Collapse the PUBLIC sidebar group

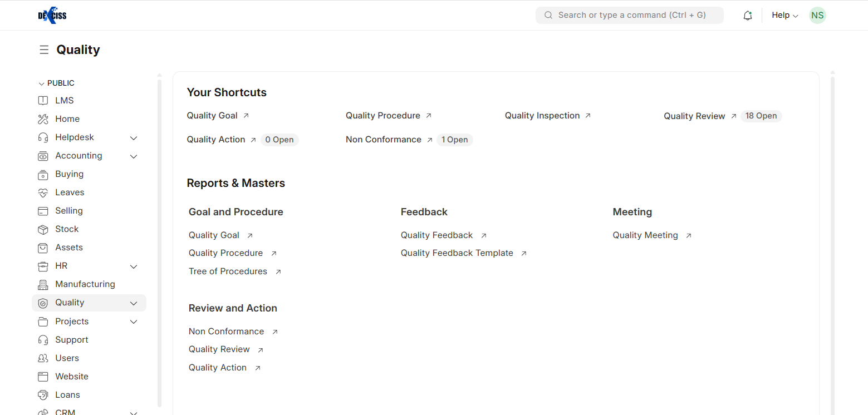[x=42, y=83]
